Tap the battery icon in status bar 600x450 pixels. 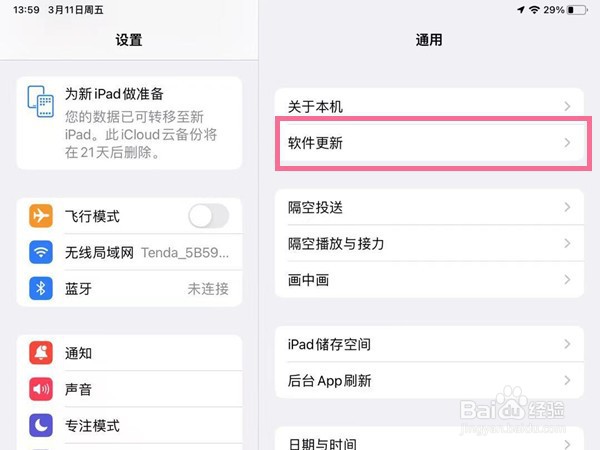[577, 10]
